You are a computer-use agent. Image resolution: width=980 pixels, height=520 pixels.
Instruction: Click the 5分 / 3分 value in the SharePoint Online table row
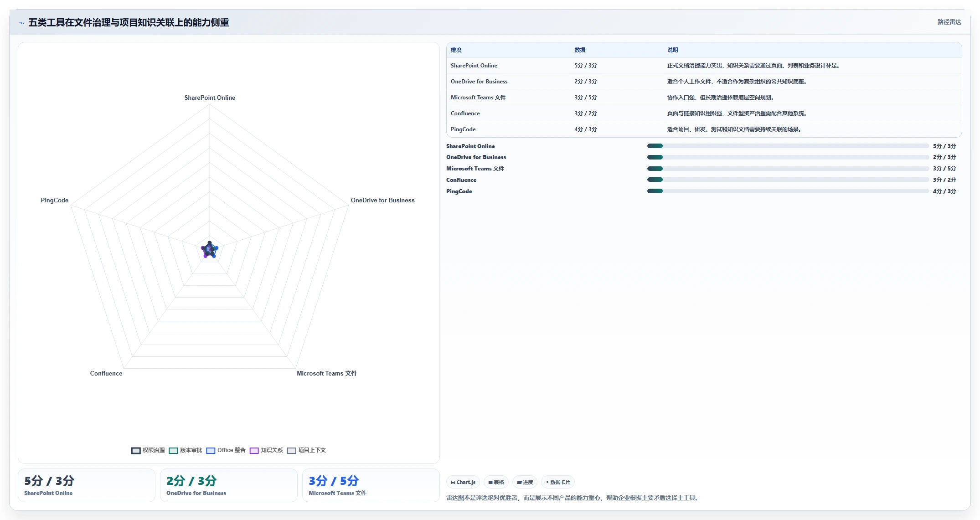586,66
